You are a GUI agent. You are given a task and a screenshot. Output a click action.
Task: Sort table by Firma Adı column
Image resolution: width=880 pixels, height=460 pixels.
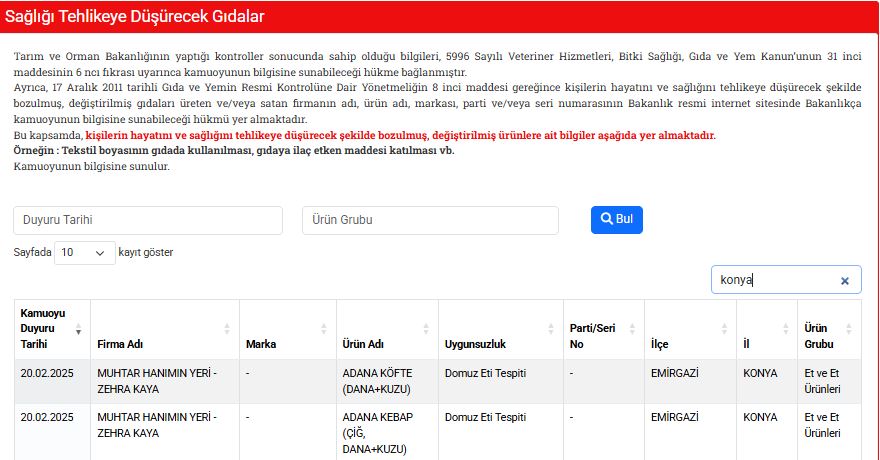(x=227, y=329)
